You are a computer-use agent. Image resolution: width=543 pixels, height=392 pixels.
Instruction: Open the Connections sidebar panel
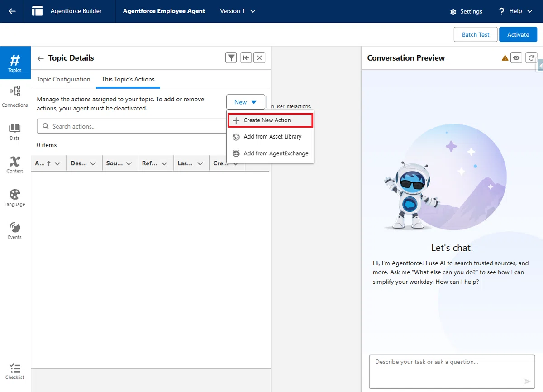point(15,97)
